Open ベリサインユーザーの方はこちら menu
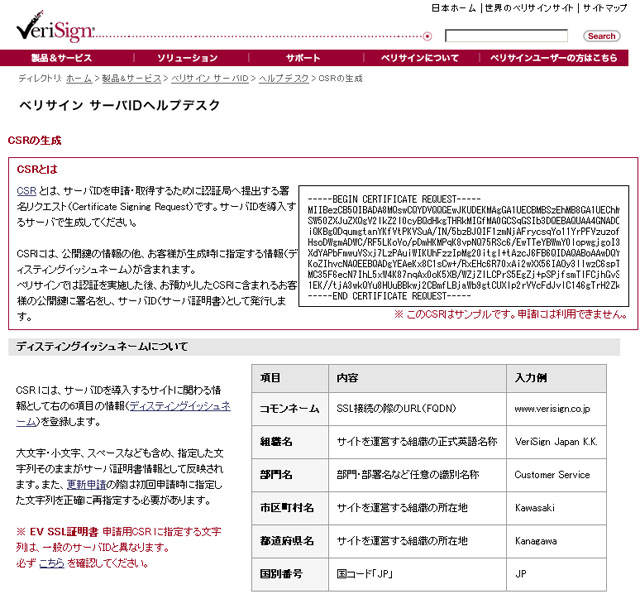Image resolution: width=640 pixels, height=594 pixels. coord(553,58)
